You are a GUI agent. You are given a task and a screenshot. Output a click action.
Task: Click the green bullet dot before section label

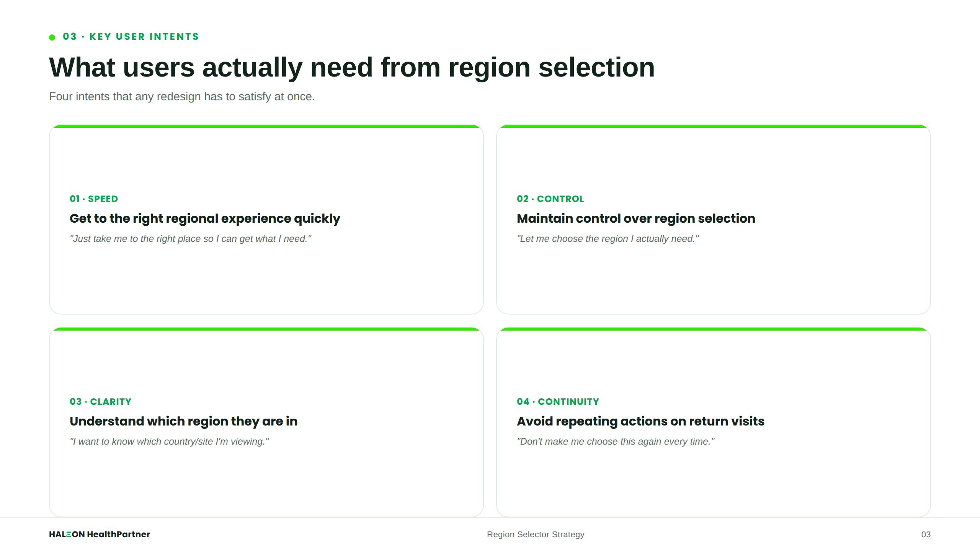click(x=52, y=37)
